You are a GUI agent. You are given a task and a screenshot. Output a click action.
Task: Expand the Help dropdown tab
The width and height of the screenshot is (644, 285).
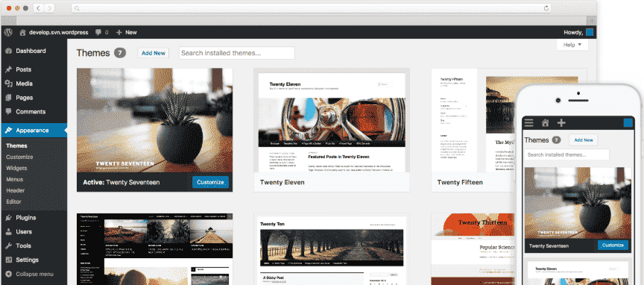coord(572,45)
